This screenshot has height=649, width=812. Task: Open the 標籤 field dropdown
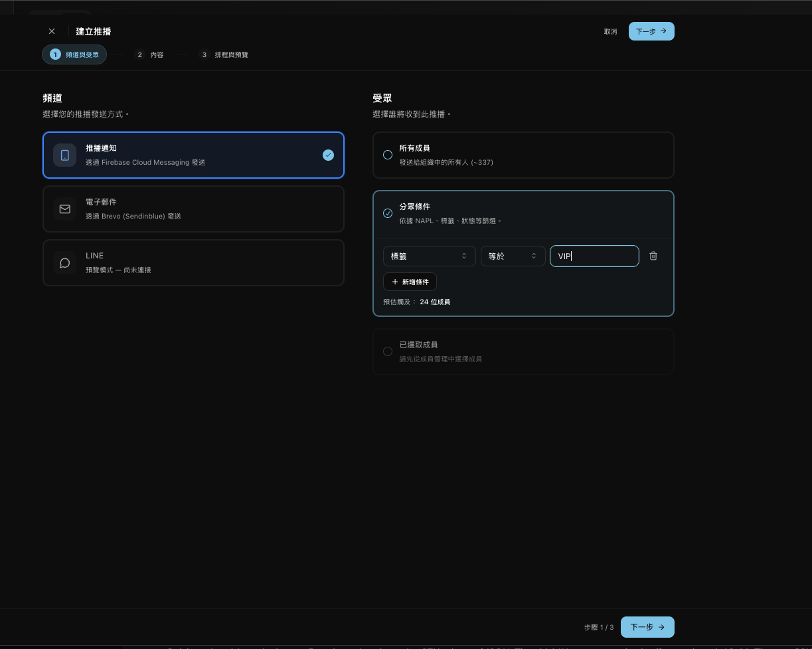pyautogui.click(x=429, y=256)
